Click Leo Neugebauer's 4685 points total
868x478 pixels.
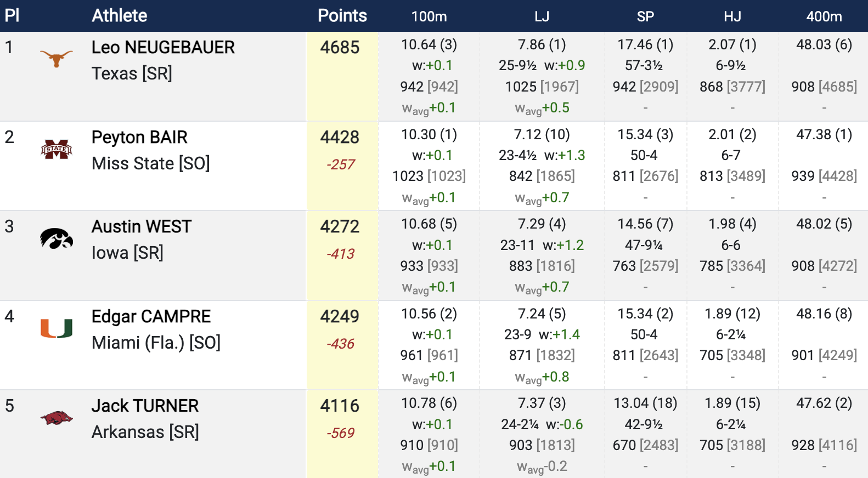[340, 48]
